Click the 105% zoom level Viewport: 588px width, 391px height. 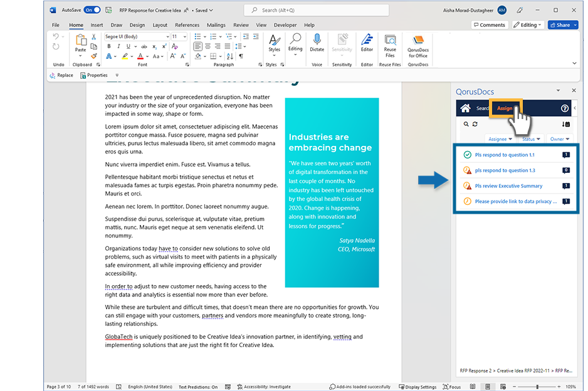point(570,387)
